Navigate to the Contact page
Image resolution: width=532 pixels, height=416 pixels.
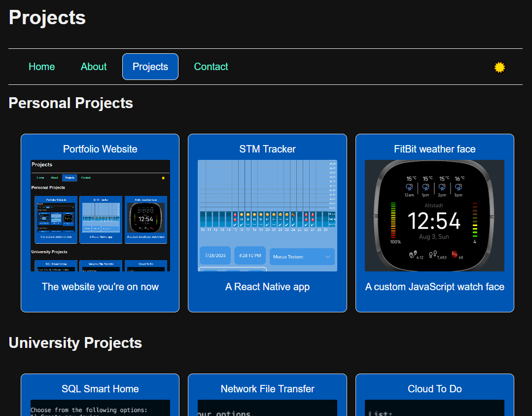211,67
